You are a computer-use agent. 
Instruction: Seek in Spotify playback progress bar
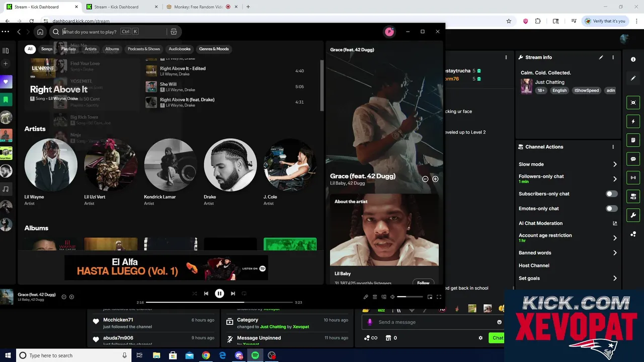pos(219,303)
